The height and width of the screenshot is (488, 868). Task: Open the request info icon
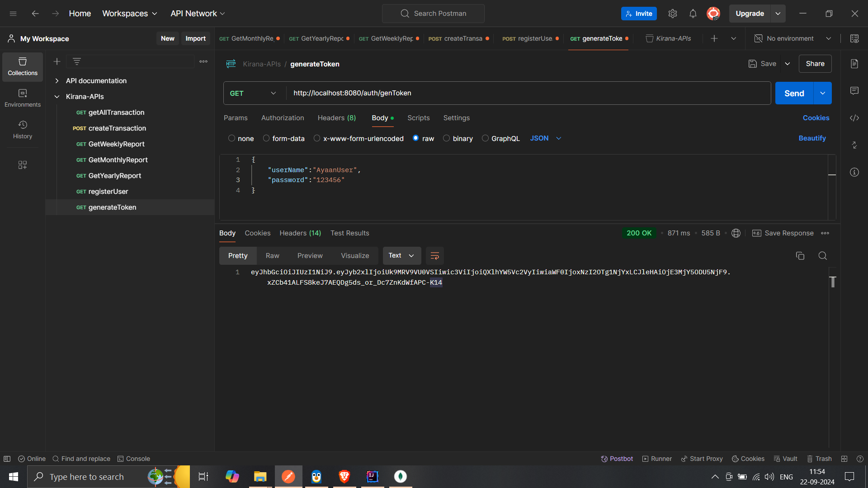click(x=854, y=172)
